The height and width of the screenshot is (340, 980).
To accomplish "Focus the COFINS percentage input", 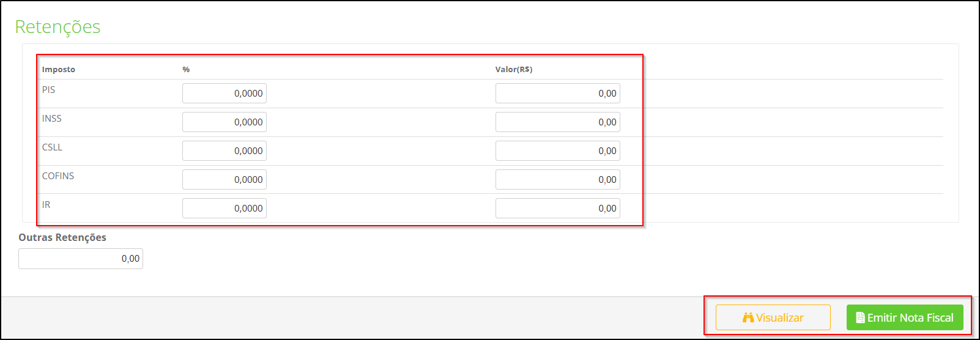I will click(225, 180).
